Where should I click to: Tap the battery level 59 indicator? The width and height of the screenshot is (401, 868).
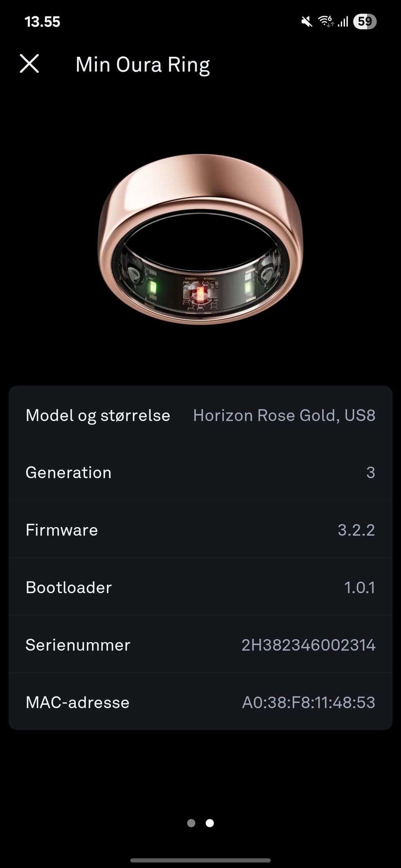pyautogui.click(x=365, y=21)
